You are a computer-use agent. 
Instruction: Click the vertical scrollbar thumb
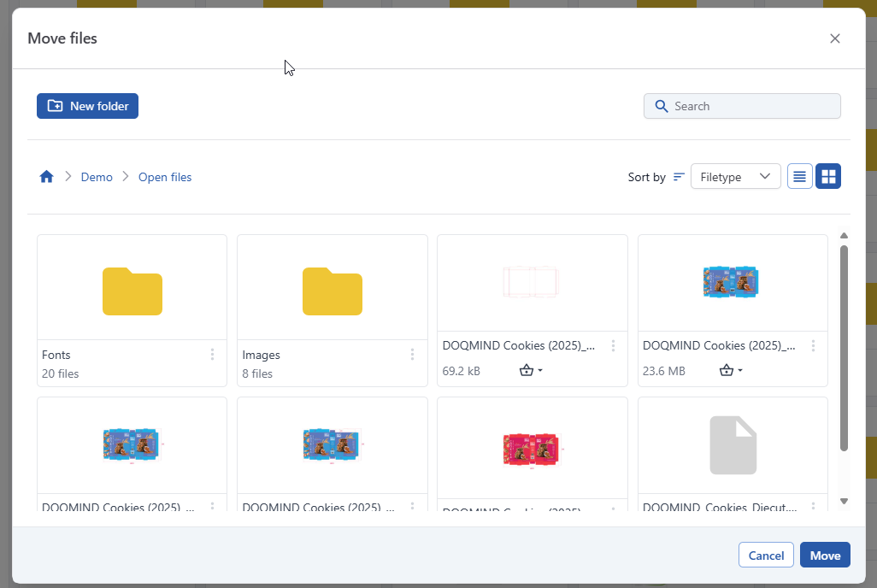[x=844, y=348]
